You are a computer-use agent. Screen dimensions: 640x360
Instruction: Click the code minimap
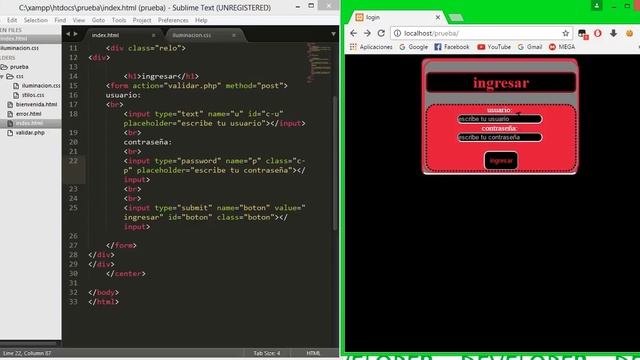(x=319, y=62)
